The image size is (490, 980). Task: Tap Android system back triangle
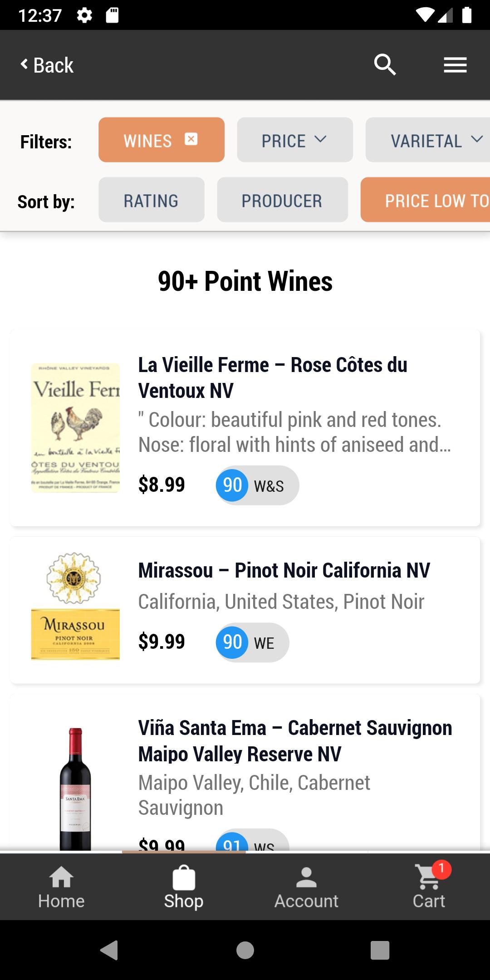pos(109,950)
